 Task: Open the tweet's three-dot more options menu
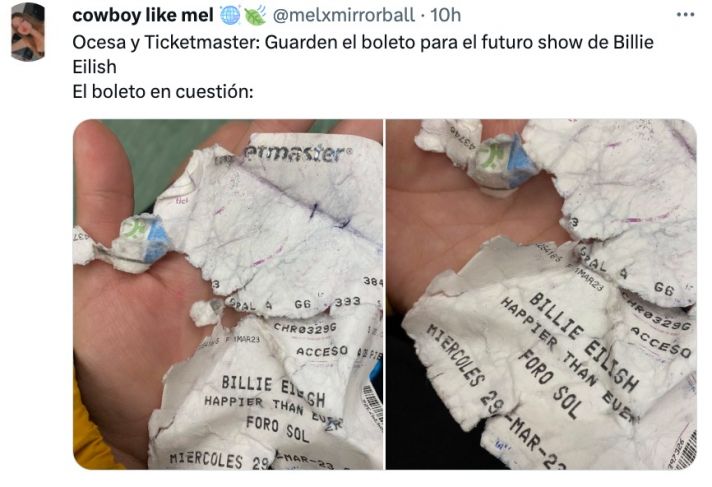tap(685, 15)
